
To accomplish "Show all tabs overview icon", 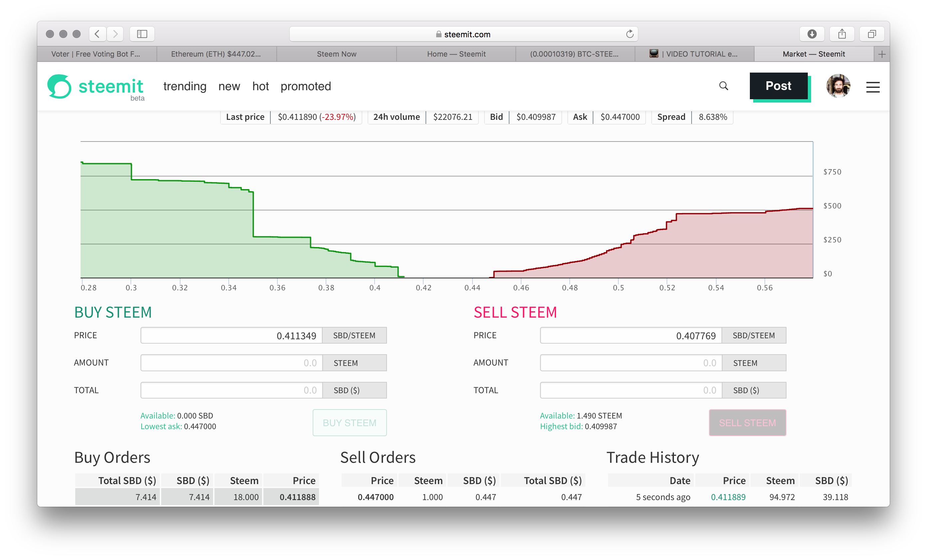I will [x=872, y=34].
